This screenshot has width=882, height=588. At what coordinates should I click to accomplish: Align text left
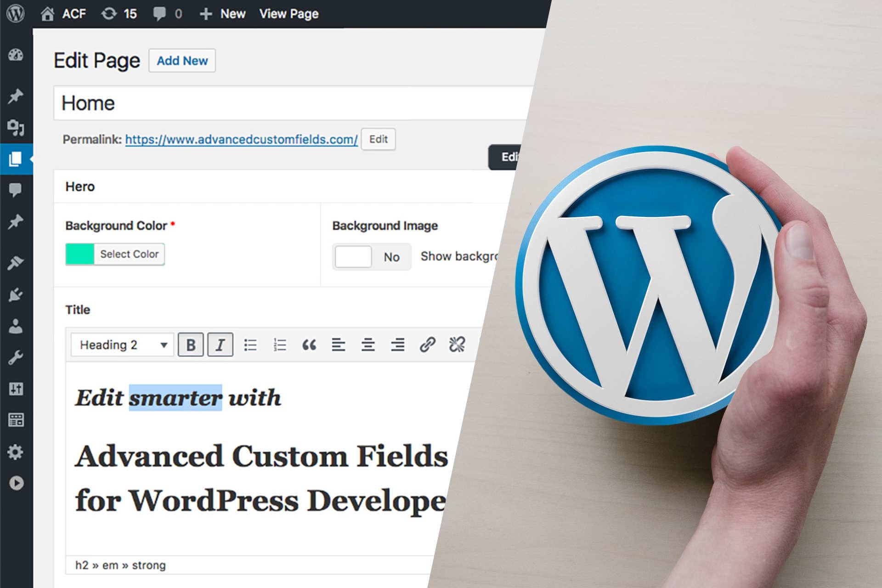click(x=339, y=345)
